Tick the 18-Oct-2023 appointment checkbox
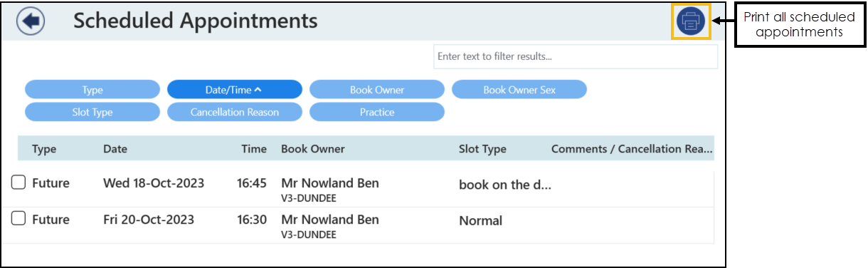 [19, 183]
